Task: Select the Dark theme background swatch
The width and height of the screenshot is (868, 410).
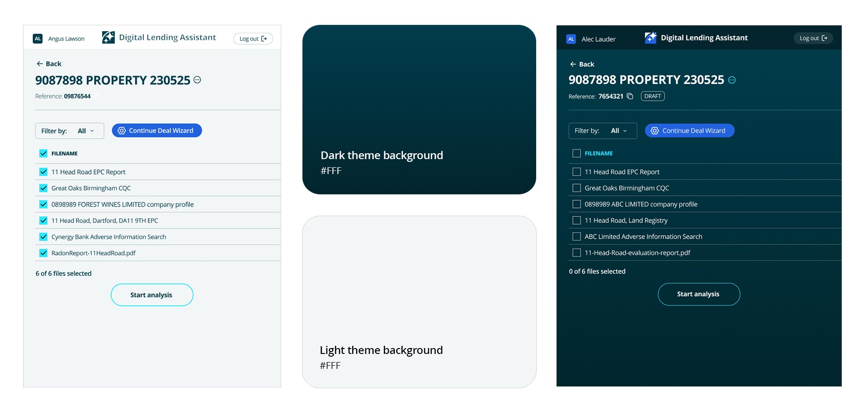Action: (x=419, y=109)
